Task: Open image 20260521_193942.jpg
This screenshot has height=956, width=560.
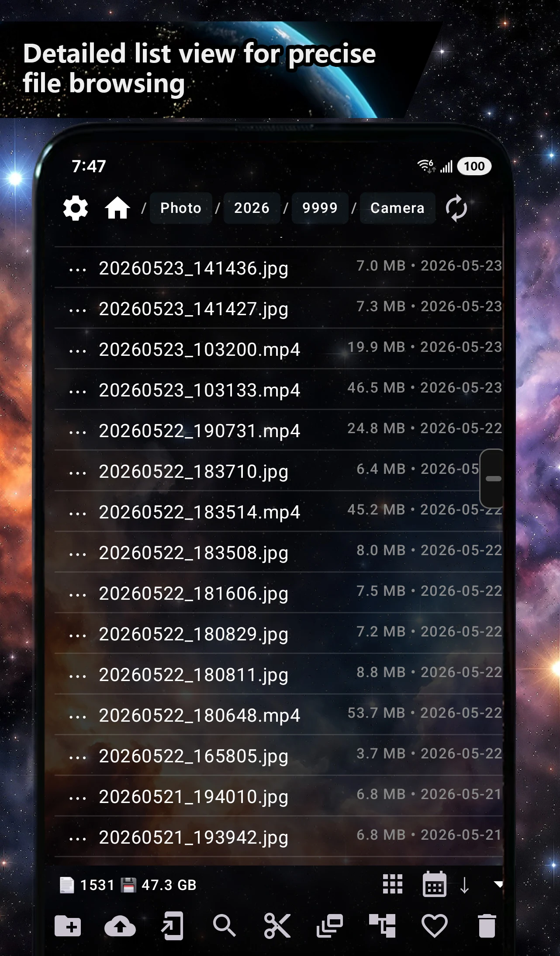Action: 279,837
